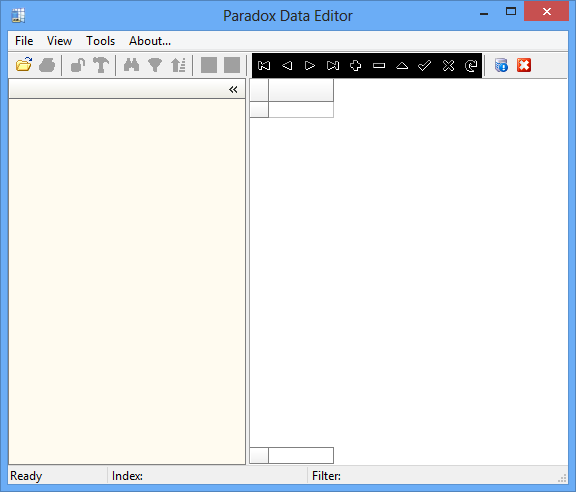Click the sort ascending arrow icon

[178, 65]
